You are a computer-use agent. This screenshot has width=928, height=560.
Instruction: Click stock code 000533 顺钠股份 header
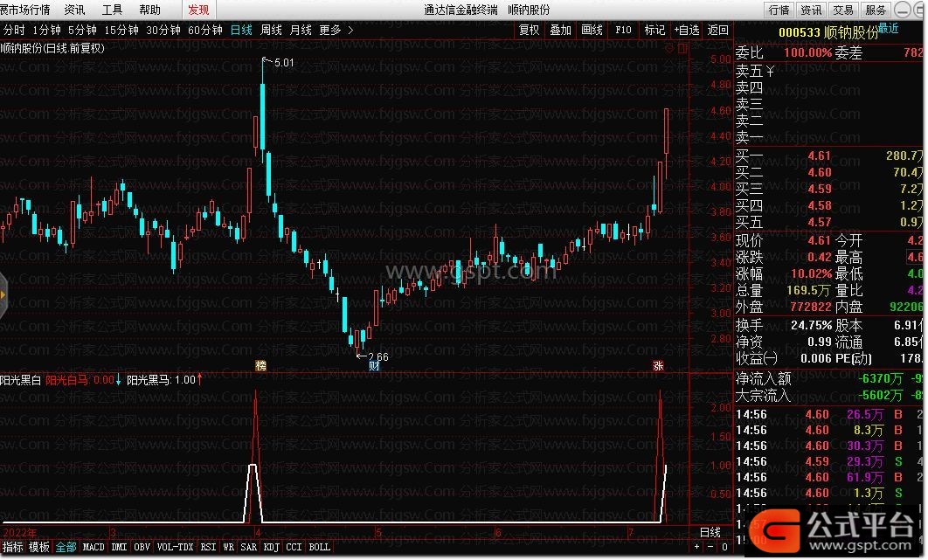coord(828,32)
